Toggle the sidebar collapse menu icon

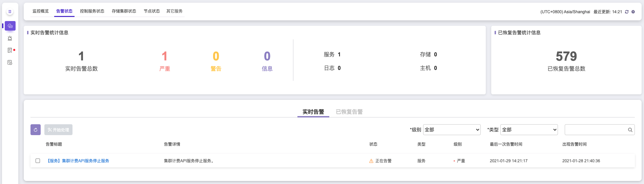pos(10,12)
